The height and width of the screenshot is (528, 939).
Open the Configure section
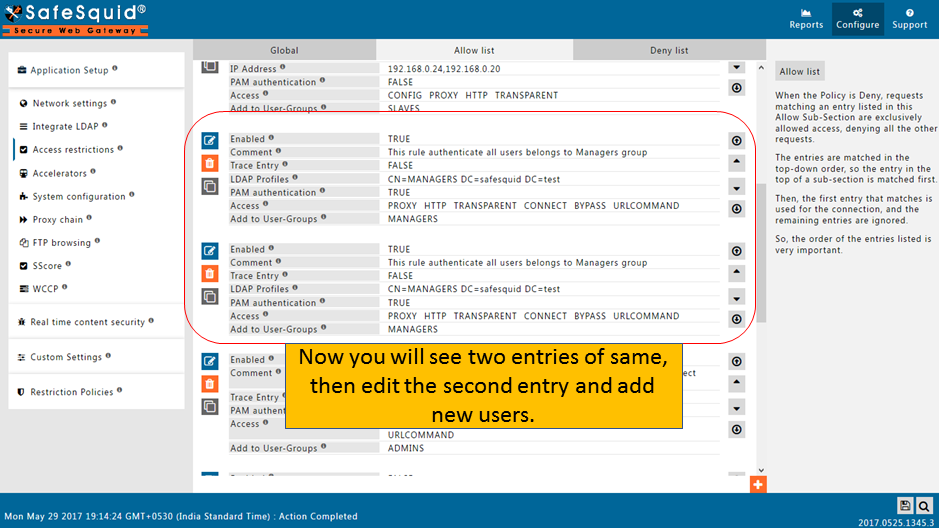point(858,19)
